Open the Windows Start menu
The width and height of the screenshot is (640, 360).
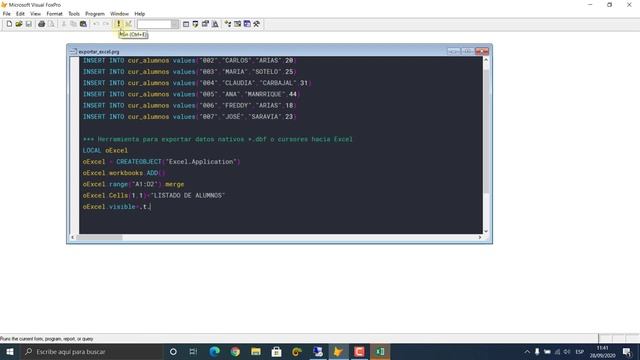(10, 351)
